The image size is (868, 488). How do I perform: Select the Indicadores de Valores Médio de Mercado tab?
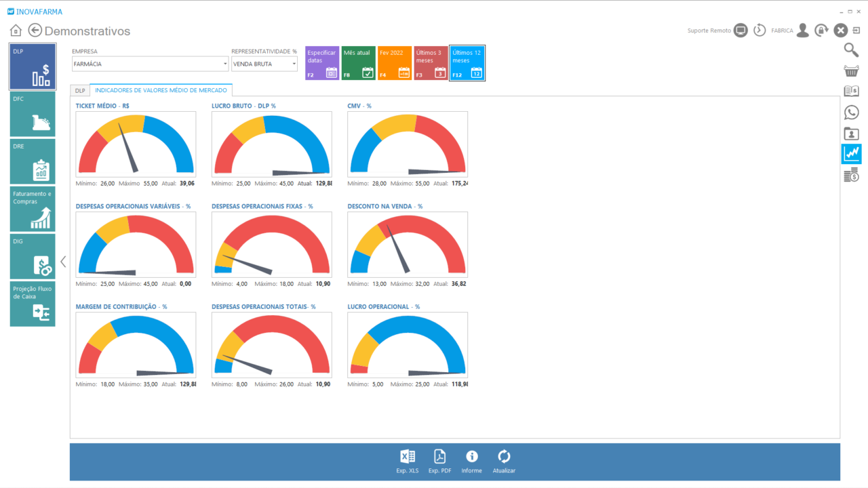(x=161, y=90)
